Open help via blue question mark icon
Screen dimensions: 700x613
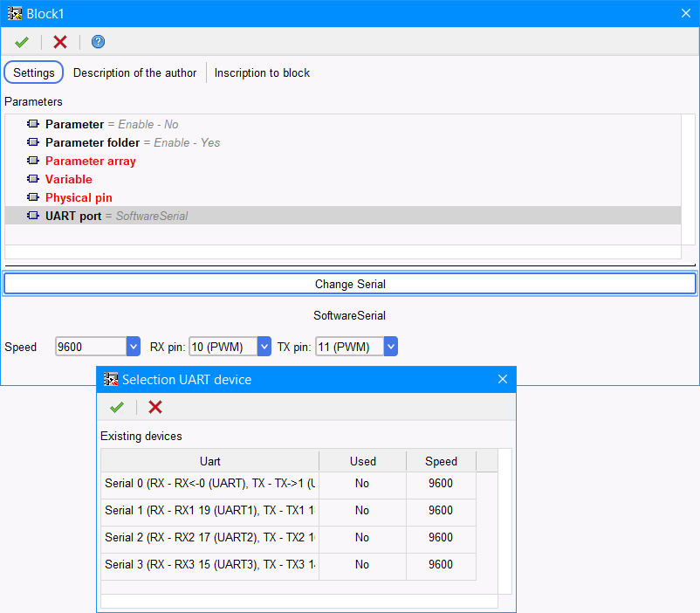tap(98, 42)
